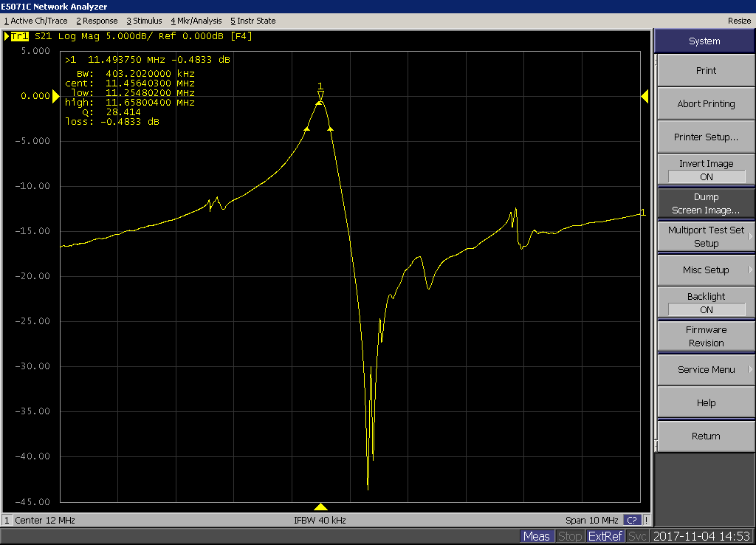Viewport: 756px width, 545px height.
Task: Click the right bandwidth cutoff marker on the trace
Action: coord(331,128)
